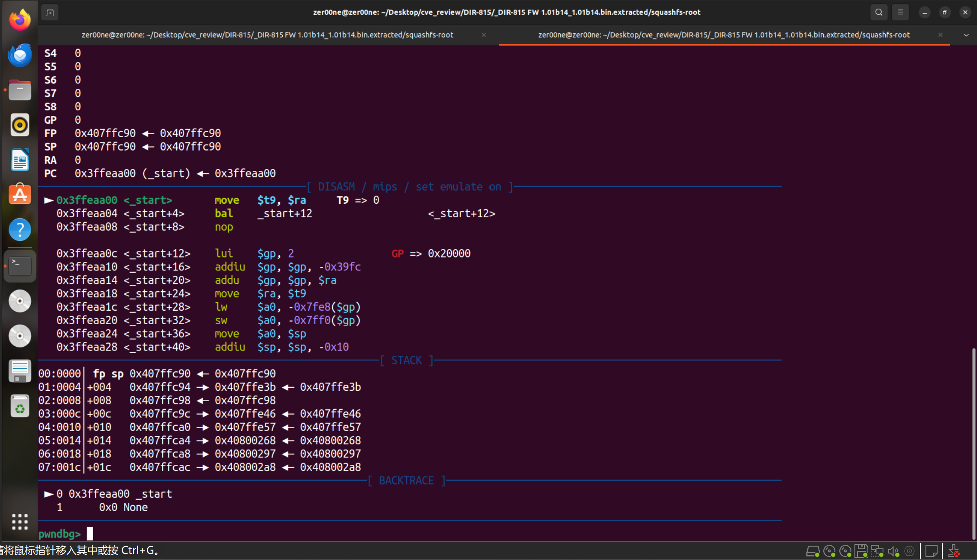Click the VM second CD status icon
The width and height of the screenshot is (977, 560).
[x=845, y=551]
